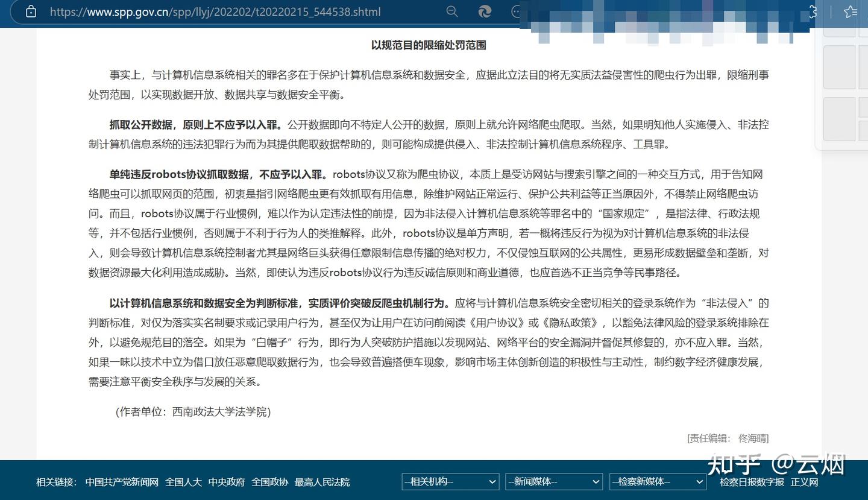This screenshot has height=500, width=868.
Task: Expand the --新闻媒体-- dropdown
Action: (x=553, y=481)
